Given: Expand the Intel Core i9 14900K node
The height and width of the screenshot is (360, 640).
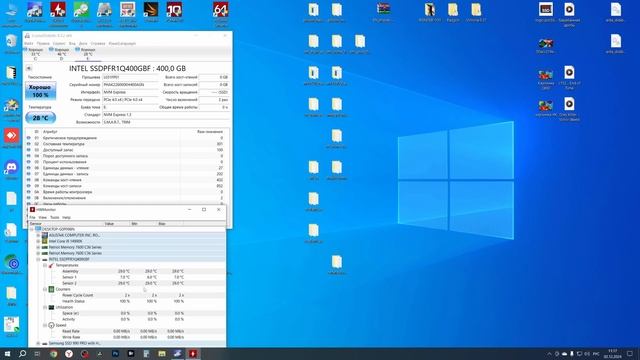Looking at the screenshot, I should pos(38,241).
